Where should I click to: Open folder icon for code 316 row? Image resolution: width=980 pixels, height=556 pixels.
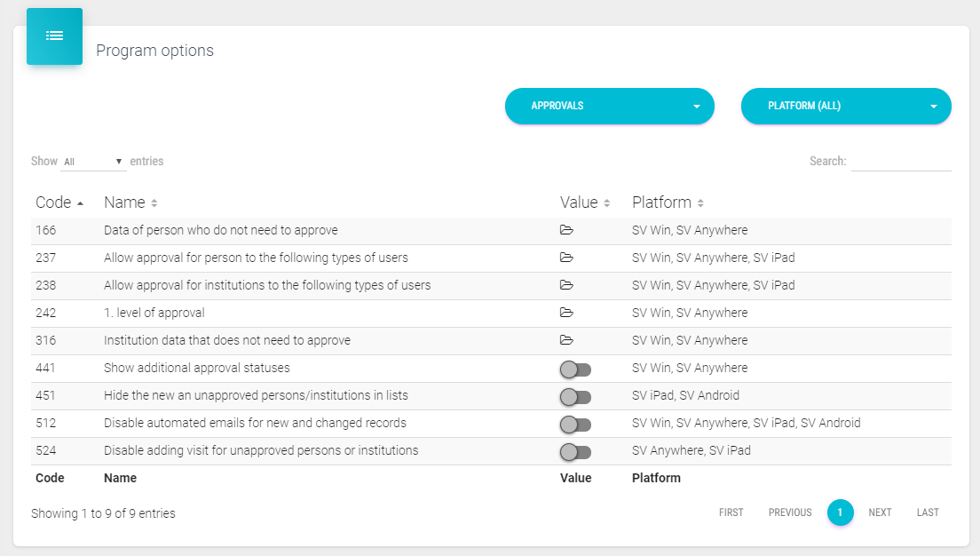click(566, 340)
